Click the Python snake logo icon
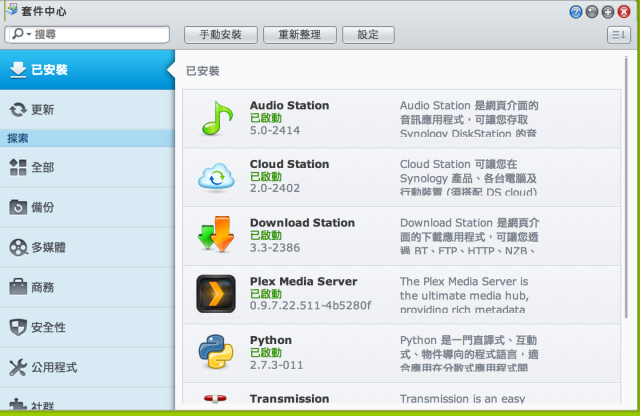The image size is (640, 416). point(216,352)
